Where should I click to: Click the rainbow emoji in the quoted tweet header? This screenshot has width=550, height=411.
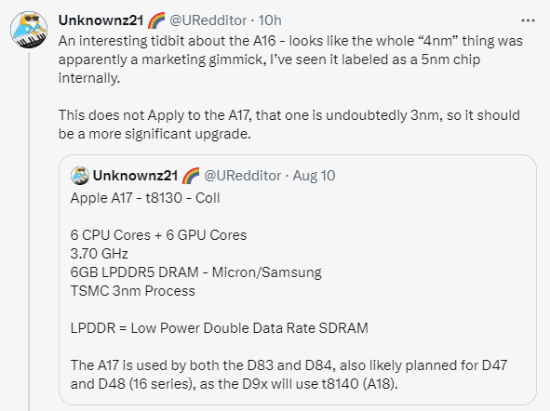coord(190,176)
